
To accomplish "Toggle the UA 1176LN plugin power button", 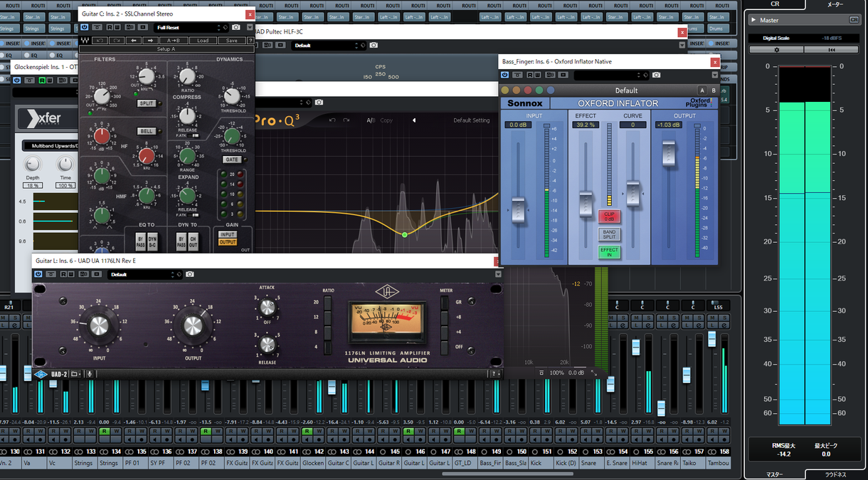I will (38, 274).
